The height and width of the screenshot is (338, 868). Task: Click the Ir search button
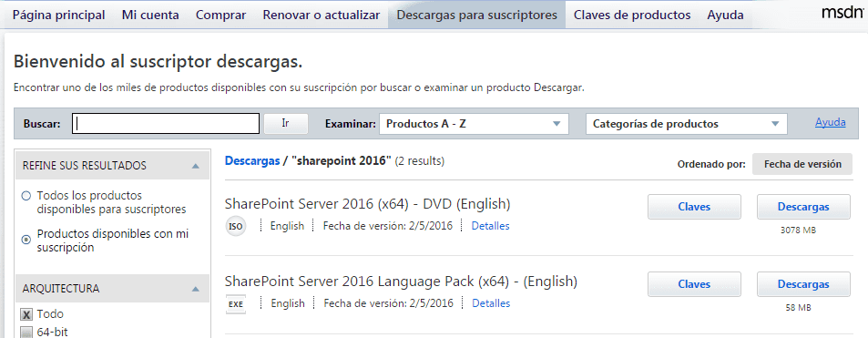[x=286, y=124]
